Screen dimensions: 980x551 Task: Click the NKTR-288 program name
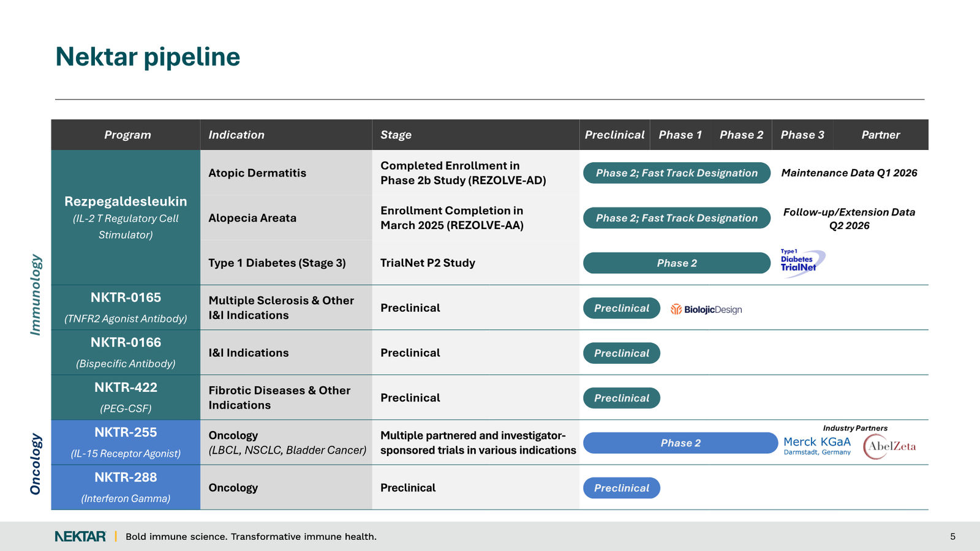click(x=126, y=478)
